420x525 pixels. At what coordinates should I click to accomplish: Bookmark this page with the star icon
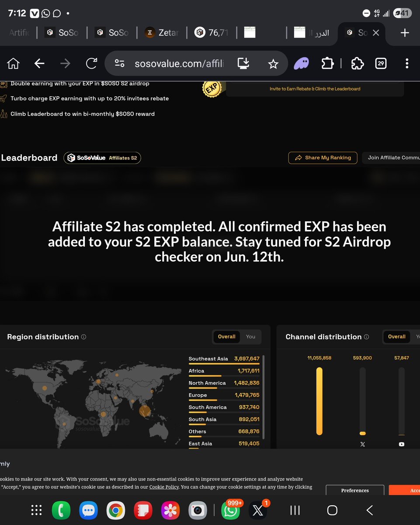[273, 64]
